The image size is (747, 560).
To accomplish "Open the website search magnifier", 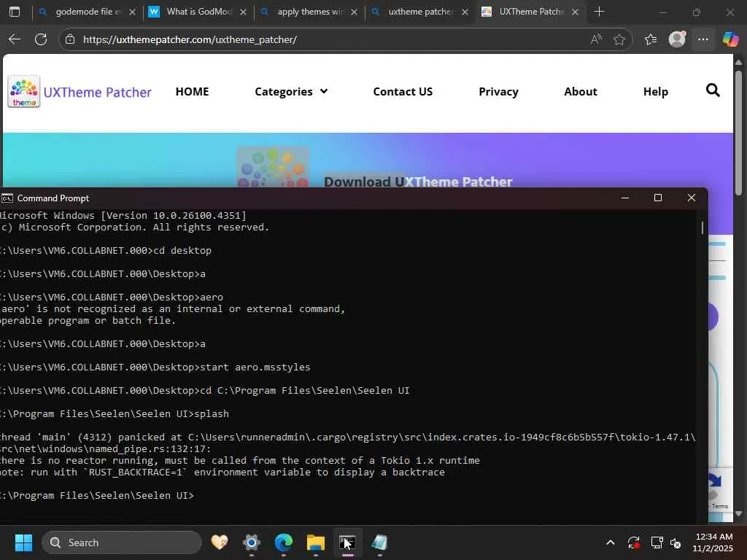I will click(x=713, y=90).
